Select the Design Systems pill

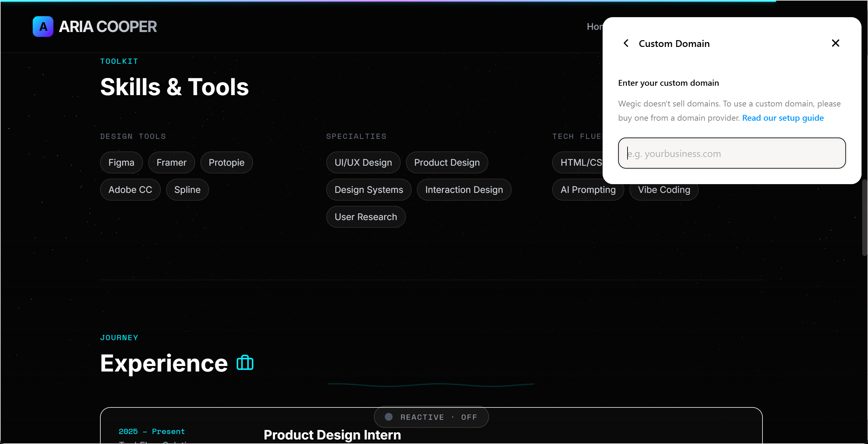pos(369,190)
